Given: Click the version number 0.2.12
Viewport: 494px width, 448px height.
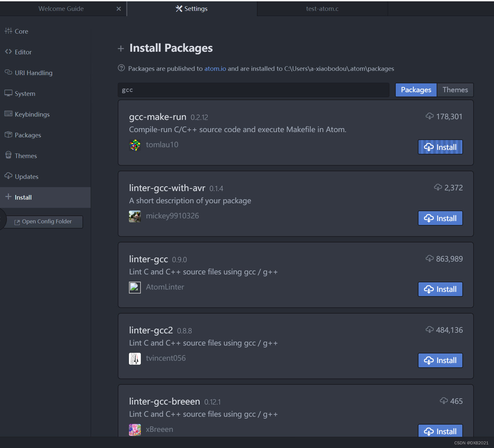Looking at the screenshot, I should pos(199,118).
